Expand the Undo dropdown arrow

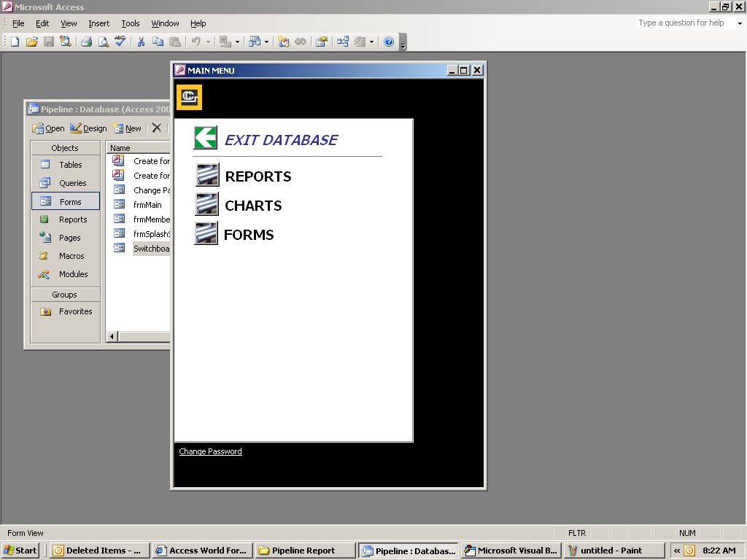pos(208,42)
